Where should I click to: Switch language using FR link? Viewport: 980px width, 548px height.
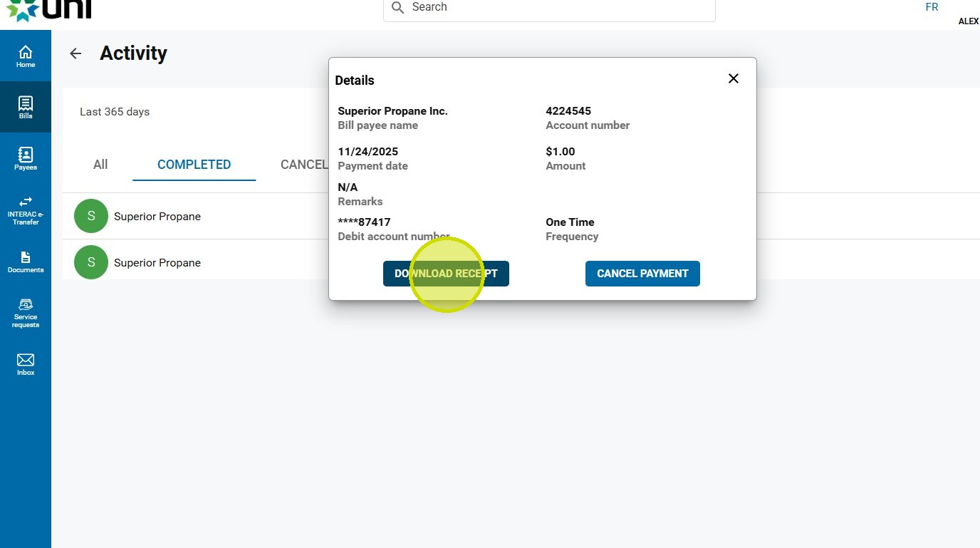pyautogui.click(x=932, y=7)
